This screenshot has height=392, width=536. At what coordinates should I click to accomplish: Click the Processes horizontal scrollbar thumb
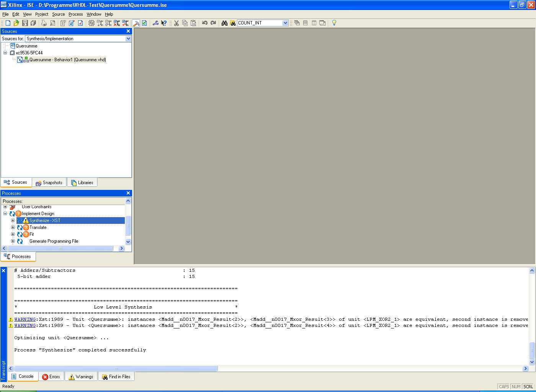pos(60,248)
